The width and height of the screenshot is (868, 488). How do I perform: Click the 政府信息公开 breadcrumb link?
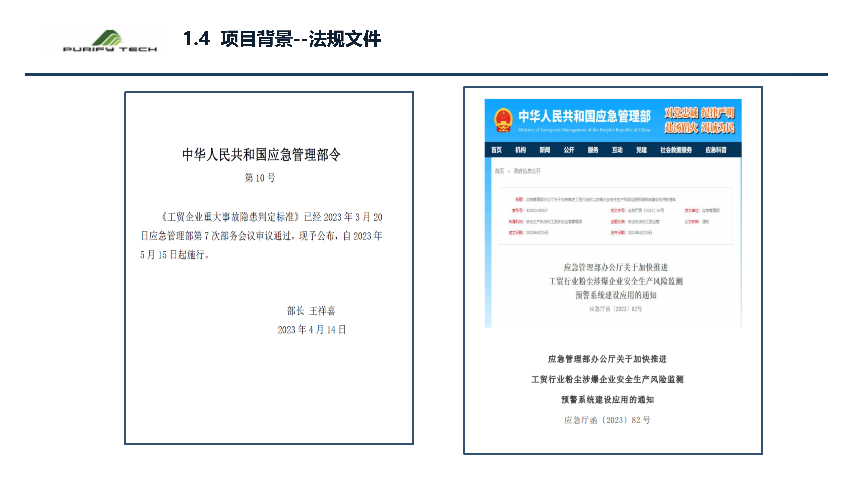click(527, 171)
